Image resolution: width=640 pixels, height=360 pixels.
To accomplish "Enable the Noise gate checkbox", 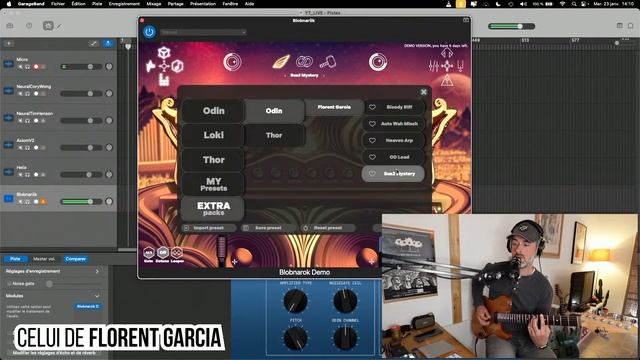I will [x=9, y=283].
